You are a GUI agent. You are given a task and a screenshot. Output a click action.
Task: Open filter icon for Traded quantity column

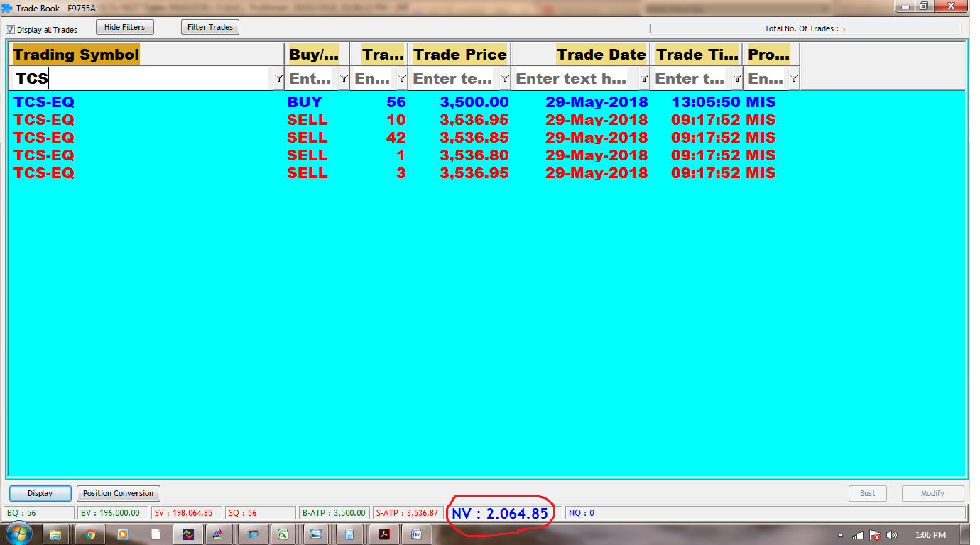click(x=402, y=78)
